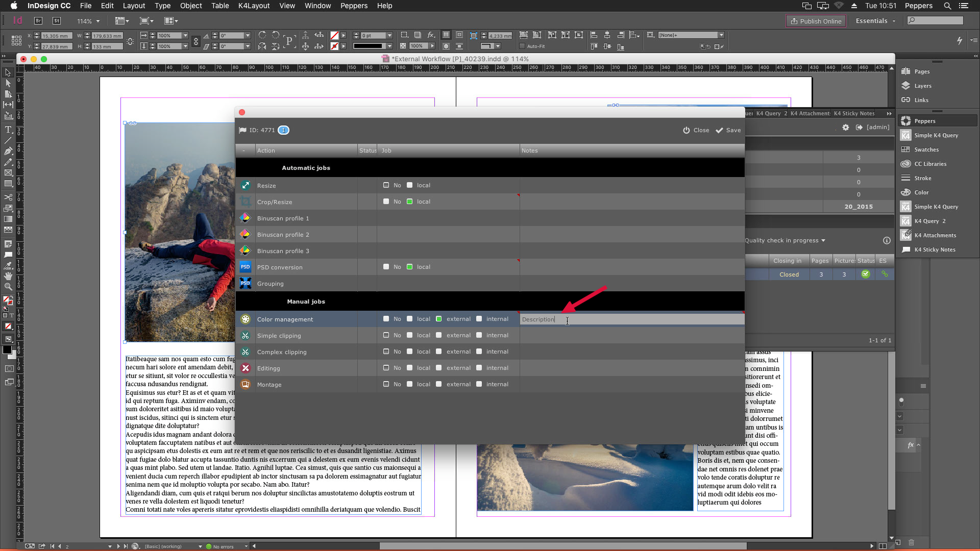Open the [None]+ object style dropdown
Viewport: 980px width, 551px height.
(x=721, y=35)
